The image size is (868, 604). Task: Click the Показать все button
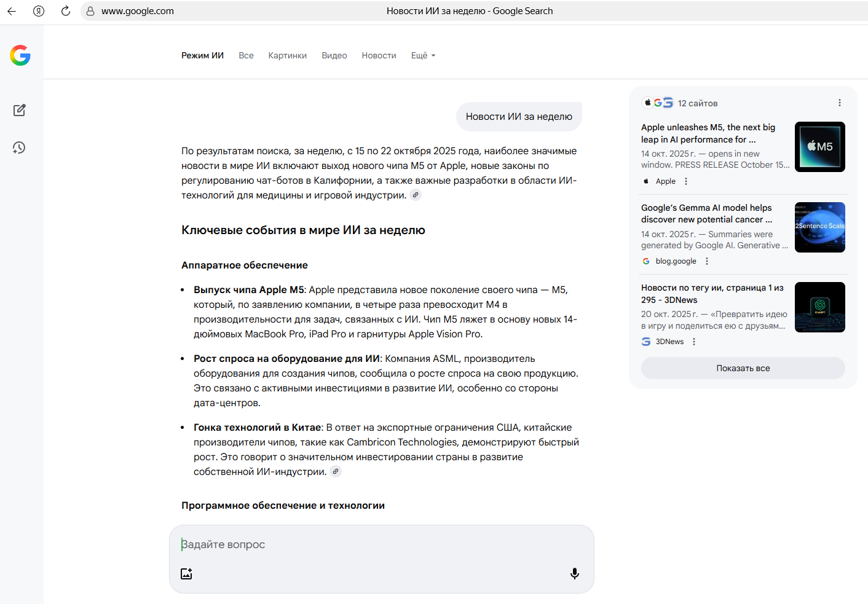[x=743, y=368]
